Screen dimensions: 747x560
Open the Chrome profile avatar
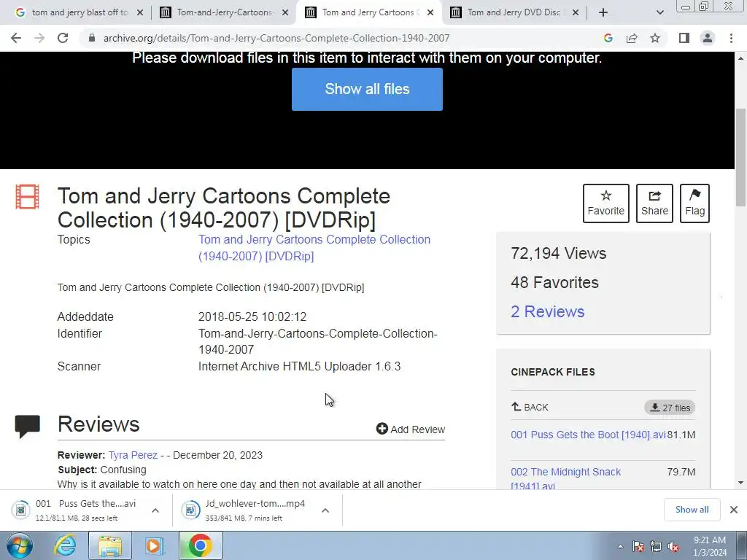click(708, 38)
